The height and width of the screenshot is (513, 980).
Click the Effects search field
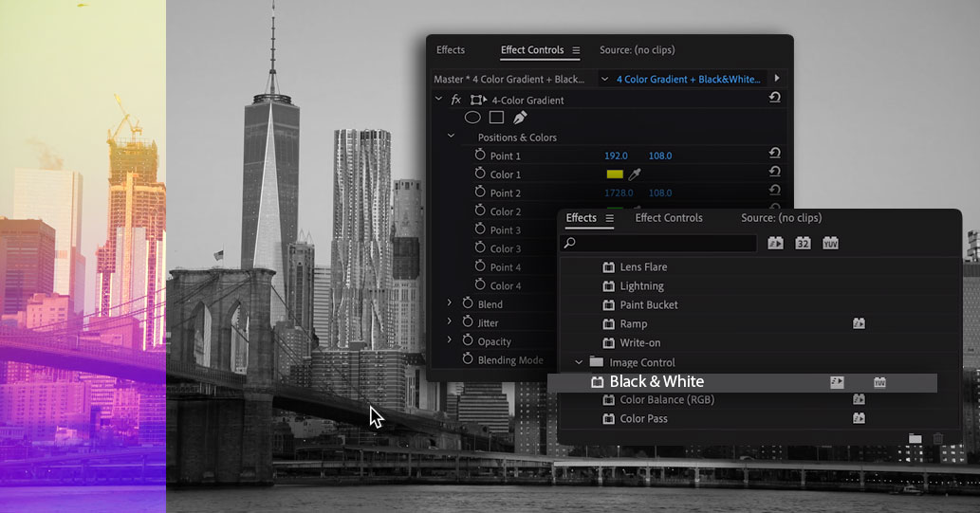(x=664, y=244)
